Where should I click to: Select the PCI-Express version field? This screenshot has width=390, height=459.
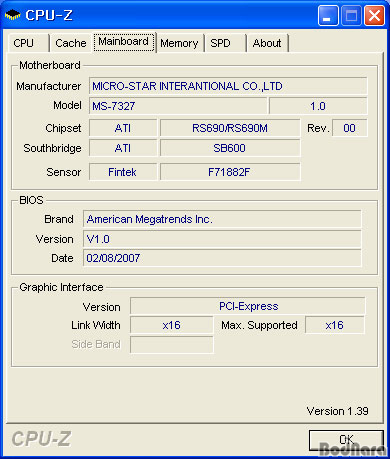(248, 306)
